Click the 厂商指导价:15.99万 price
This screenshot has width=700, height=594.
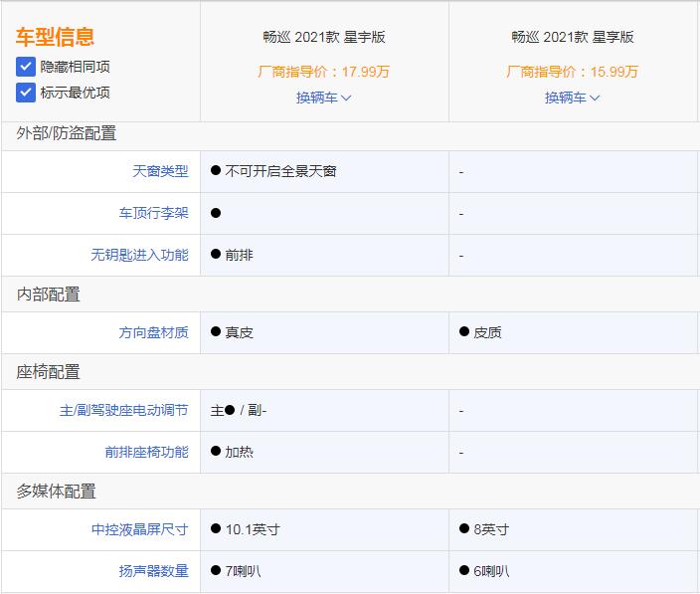coord(573,72)
